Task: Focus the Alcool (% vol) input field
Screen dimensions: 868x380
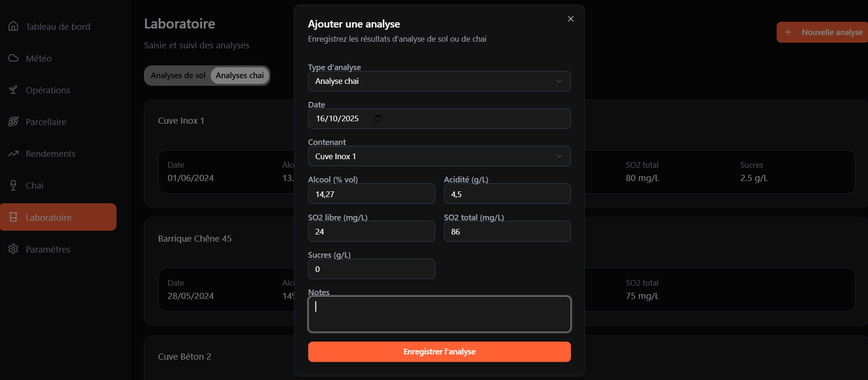Action: 371,194
